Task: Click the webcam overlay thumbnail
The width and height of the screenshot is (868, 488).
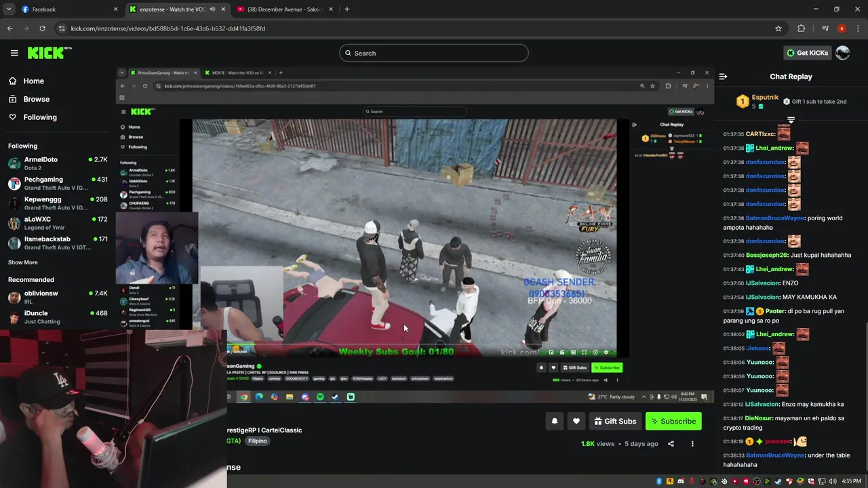Action: coord(113,409)
